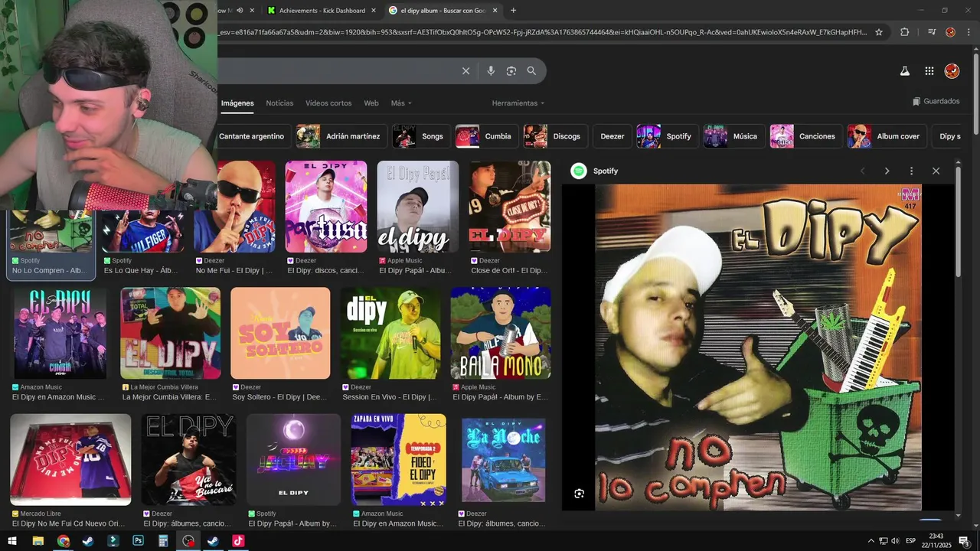Bookmark this page with the star icon
The image size is (980, 551).
[x=879, y=32]
